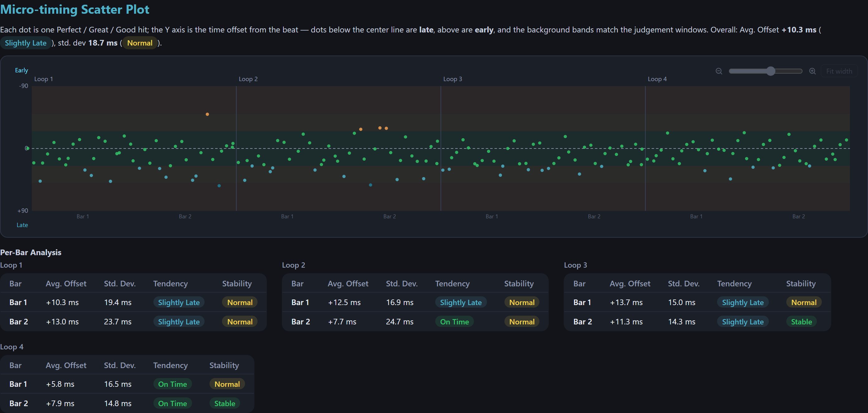The width and height of the screenshot is (868, 413).
Task: Click the Early axis label
Action: coord(22,70)
